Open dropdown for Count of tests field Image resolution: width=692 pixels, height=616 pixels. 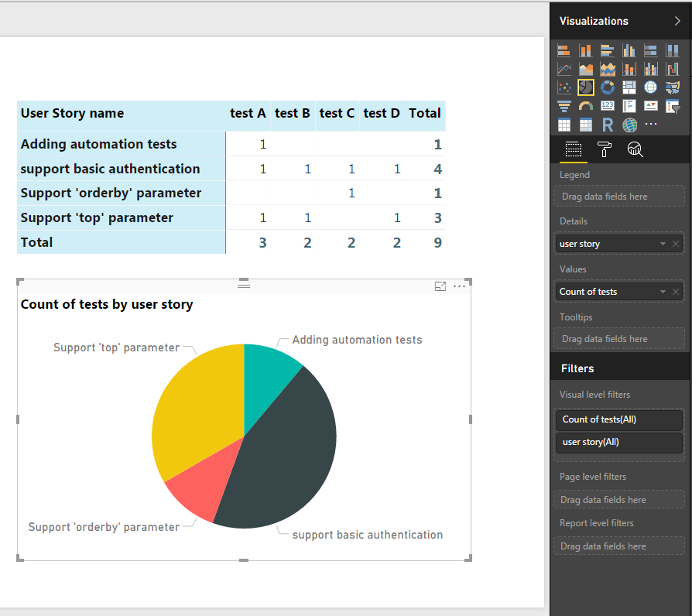point(663,292)
